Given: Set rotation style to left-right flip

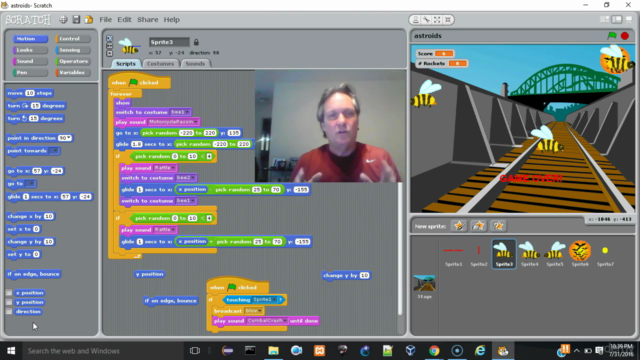Looking at the screenshot, I should [109, 46].
